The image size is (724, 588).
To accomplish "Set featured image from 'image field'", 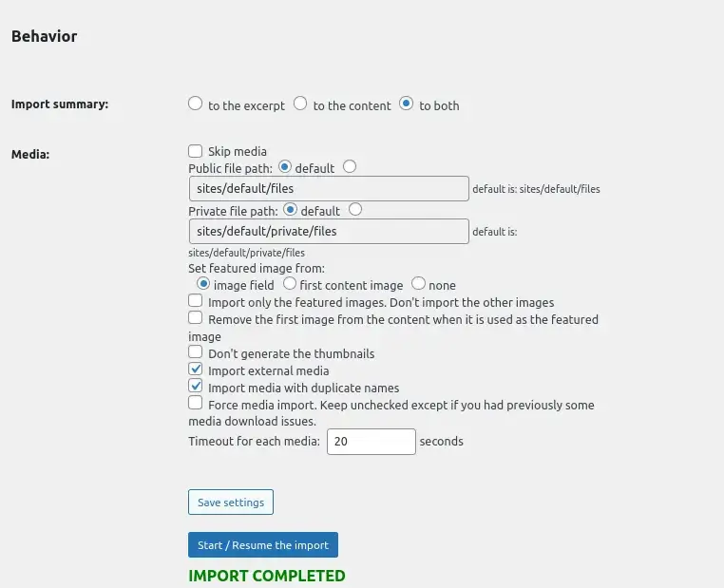I will coord(202,283).
